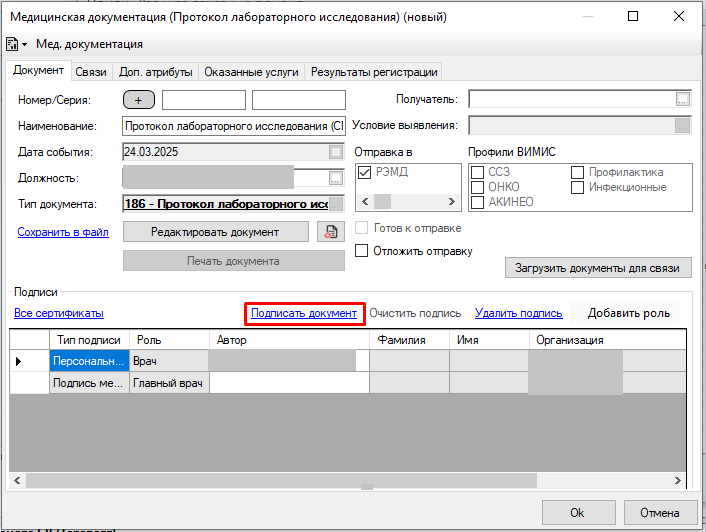Image resolution: width=706 pixels, height=532 pixels.
Task: Click the Сохранить в файл link
Action: click(x=63, y=232)
